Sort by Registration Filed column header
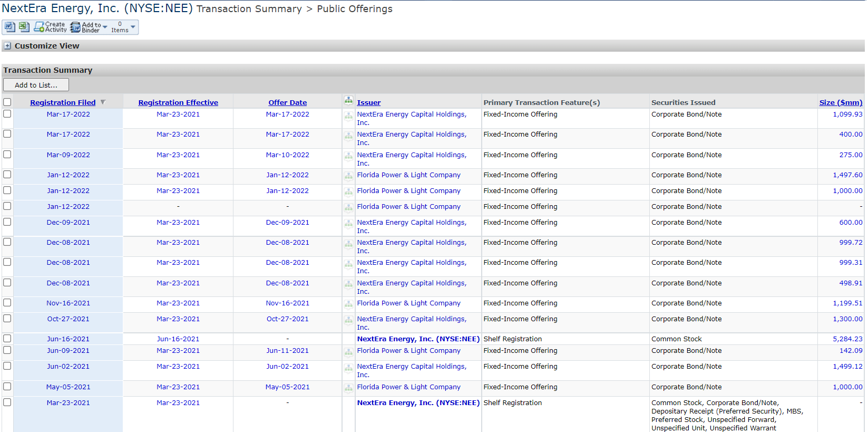 point(63,102)
